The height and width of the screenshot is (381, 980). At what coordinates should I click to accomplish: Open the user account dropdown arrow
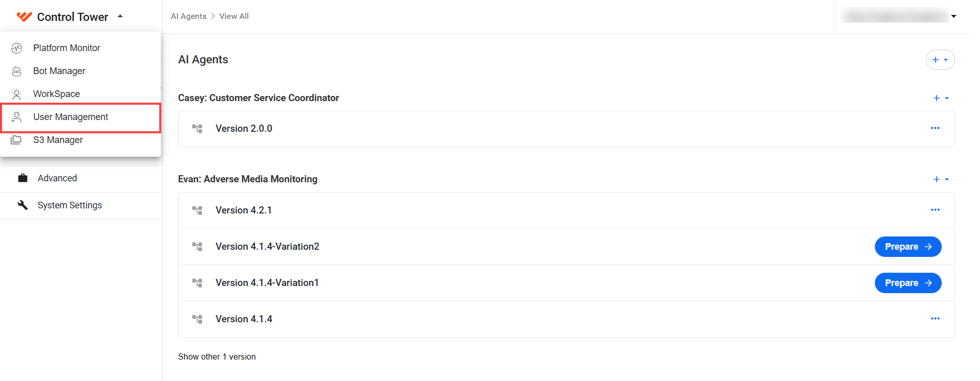(953, 16)
